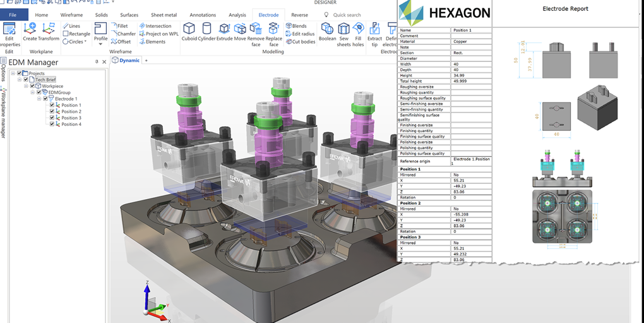Select the Fillet tool

coord(119,26)
